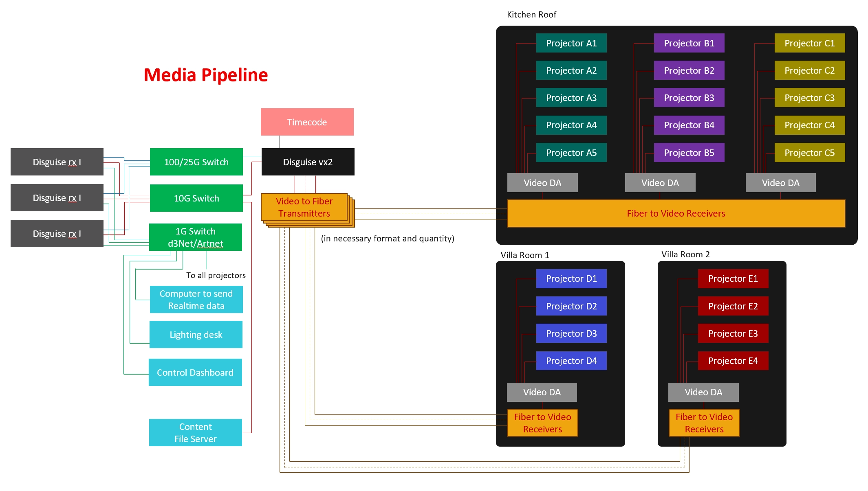Select Projector E3 in Villa Room 2
The width and height of the screenshot is (868, 491).
733,333
